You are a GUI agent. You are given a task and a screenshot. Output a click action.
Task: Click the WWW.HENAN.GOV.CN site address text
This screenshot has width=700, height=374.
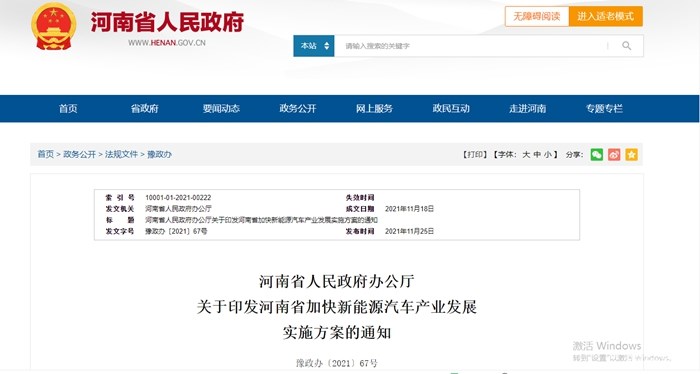pos(167,43)
